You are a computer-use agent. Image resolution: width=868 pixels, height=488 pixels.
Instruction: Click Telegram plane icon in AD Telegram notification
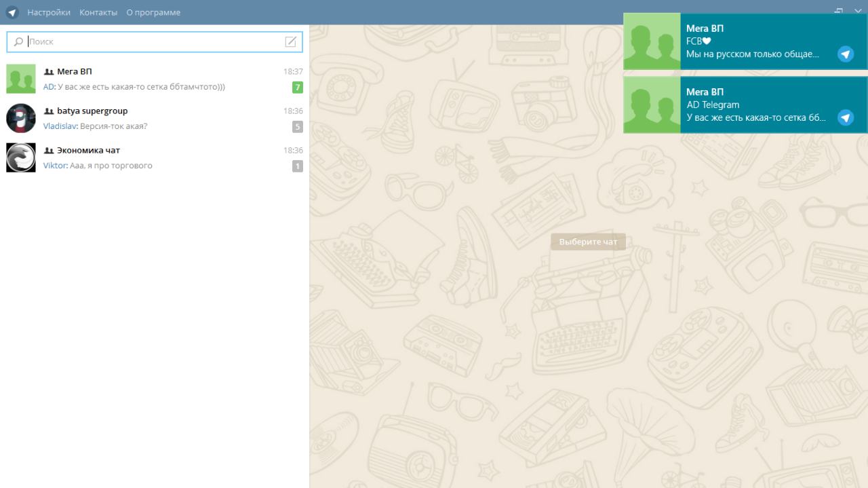pyautogui.click(x=846, y=118)
